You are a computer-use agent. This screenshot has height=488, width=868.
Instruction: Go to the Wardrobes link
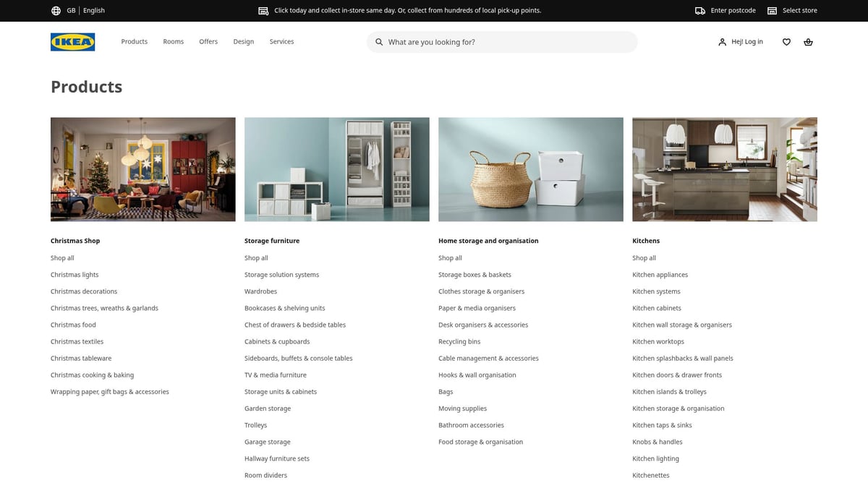click(260, 291)
